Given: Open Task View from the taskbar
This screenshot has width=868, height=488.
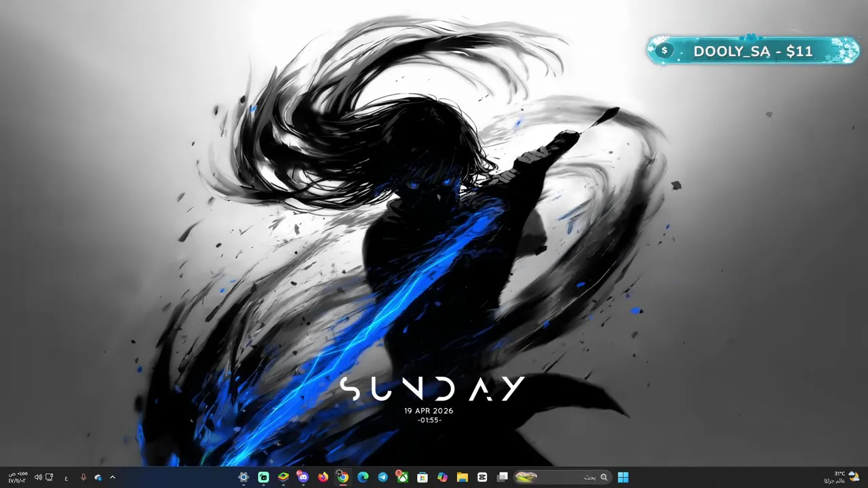Looking at the screenshot, I should [502, 477].
